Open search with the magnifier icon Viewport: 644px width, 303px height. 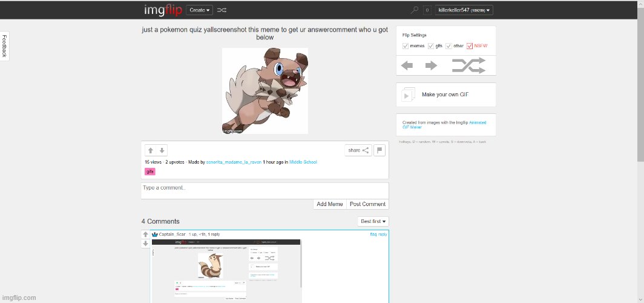pos(415,10)
